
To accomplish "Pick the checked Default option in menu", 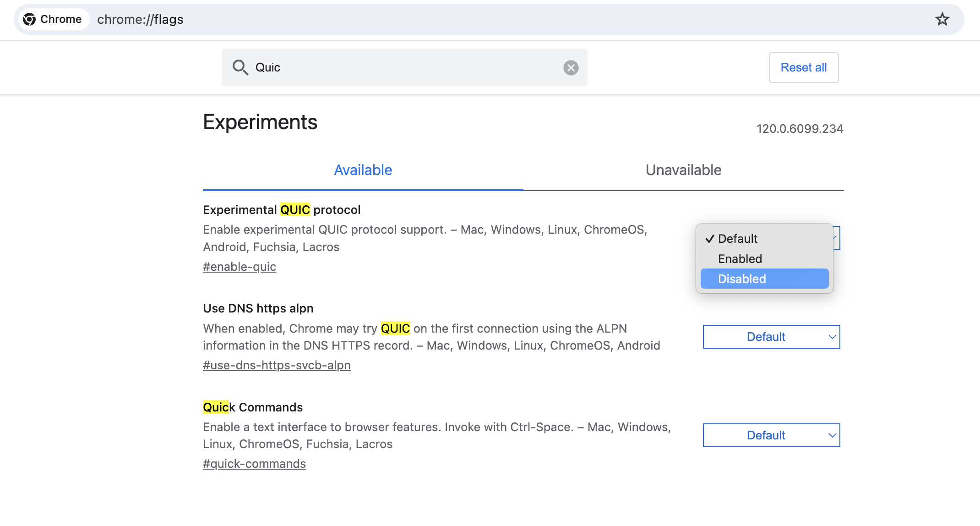I will (737, 239).
